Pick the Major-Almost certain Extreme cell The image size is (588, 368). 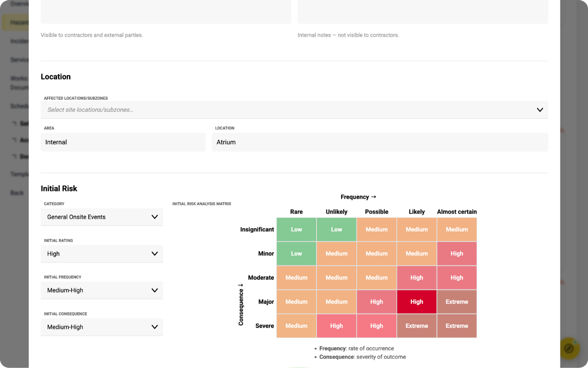tap(457, 302)
